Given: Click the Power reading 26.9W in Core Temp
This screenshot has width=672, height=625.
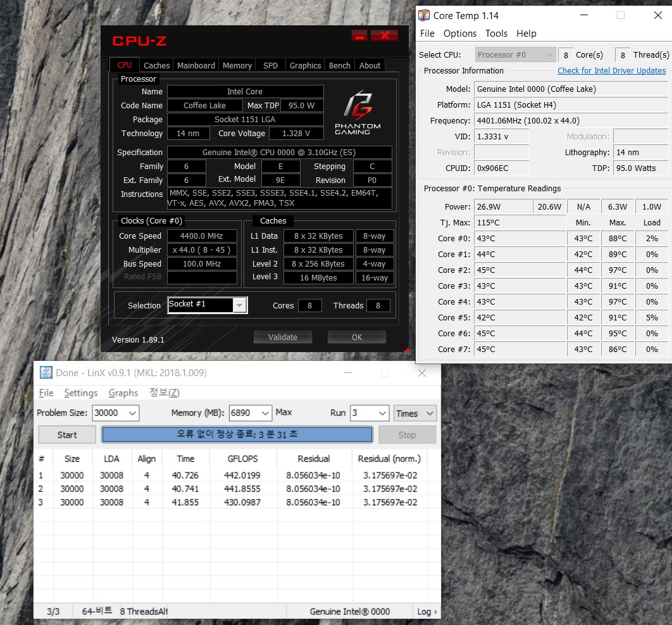Looking at the screenshot, I should pos(503,207).
